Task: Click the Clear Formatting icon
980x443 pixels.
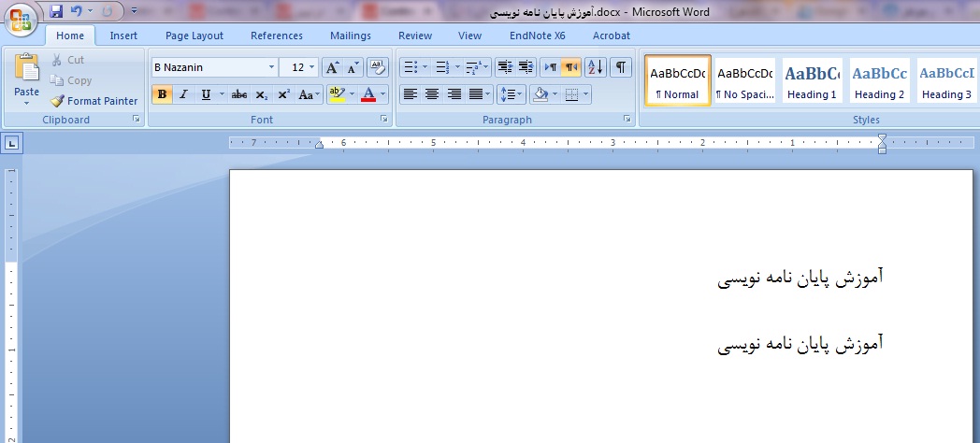Action: click(377, 67)
